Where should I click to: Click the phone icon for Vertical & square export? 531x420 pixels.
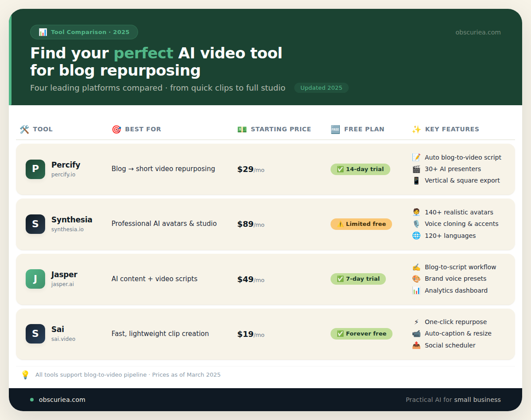(x=416, y=180)
